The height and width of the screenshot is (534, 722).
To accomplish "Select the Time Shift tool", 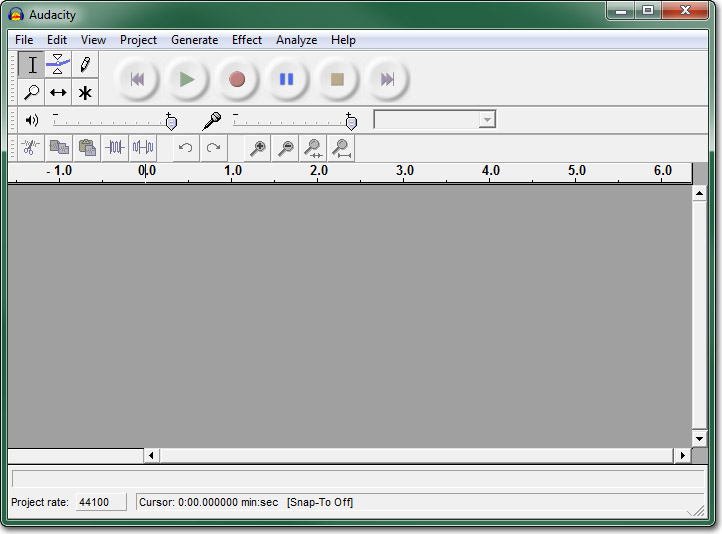I will tap(58, 92).
